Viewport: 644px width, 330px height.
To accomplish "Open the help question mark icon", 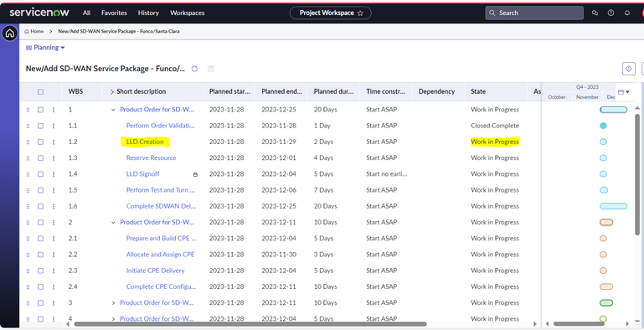I will click(x=611, y=13).
